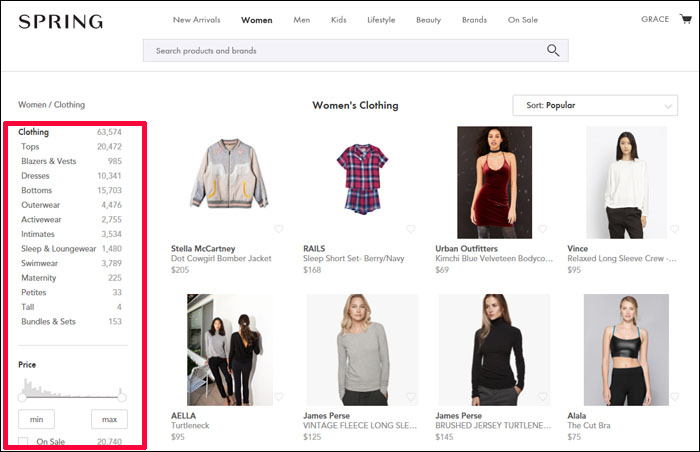
Task: Select the top-level Clothing category heading
Action: click(33, 132)
